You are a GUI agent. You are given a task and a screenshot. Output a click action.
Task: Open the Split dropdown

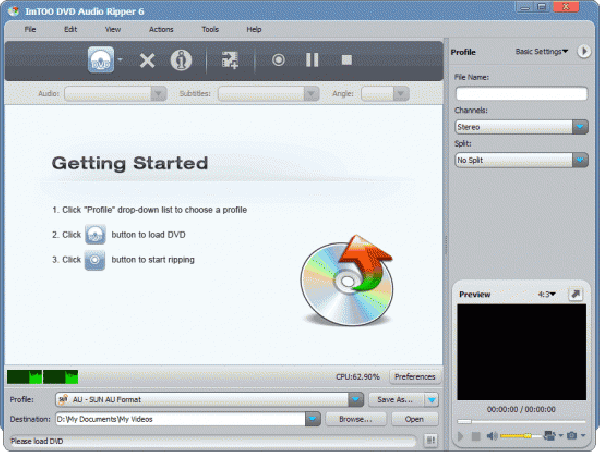pyautogui.click(x=579, y=159)
